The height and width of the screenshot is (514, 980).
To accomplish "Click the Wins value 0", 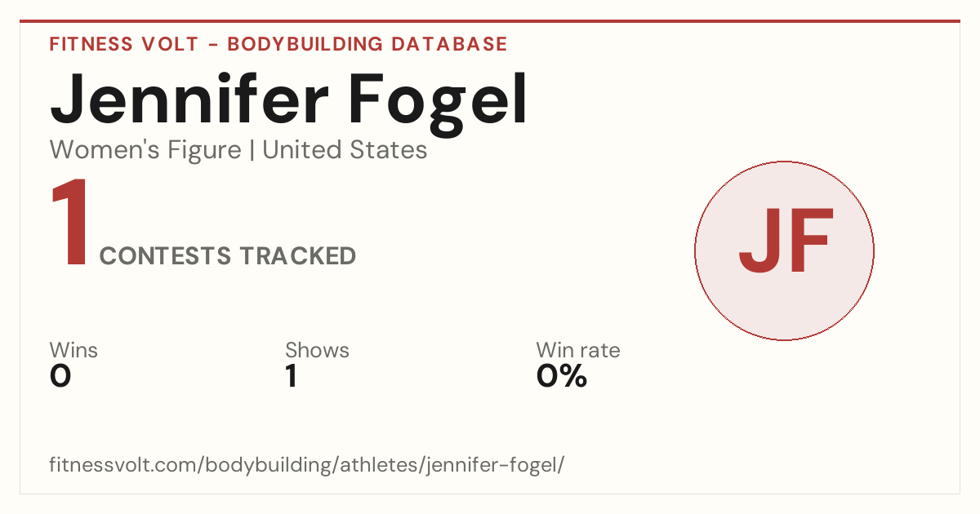I will (x=60, y=376).
